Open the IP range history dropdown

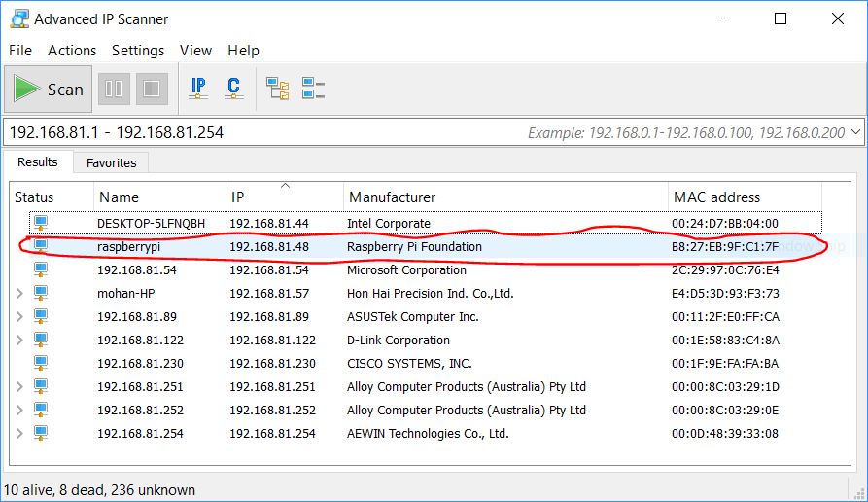point(855,132)
